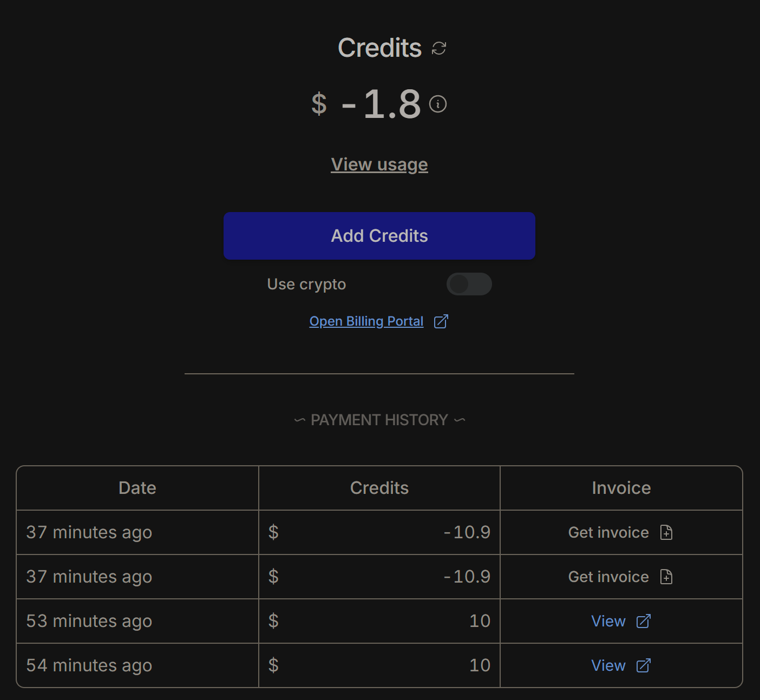View invoice from 54 minutes ago
This screenshot has height=700, width=760.
coord(608,665)
